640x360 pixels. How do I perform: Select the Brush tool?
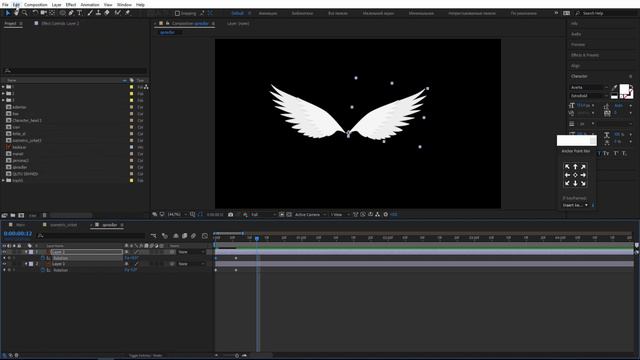click(x=90, y=13)
